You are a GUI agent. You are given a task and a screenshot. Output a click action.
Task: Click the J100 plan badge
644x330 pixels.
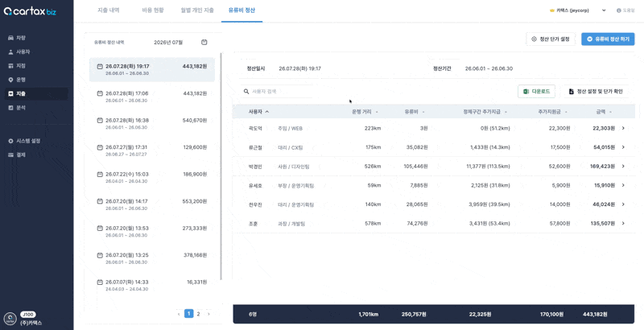click(x=27, y=315)
